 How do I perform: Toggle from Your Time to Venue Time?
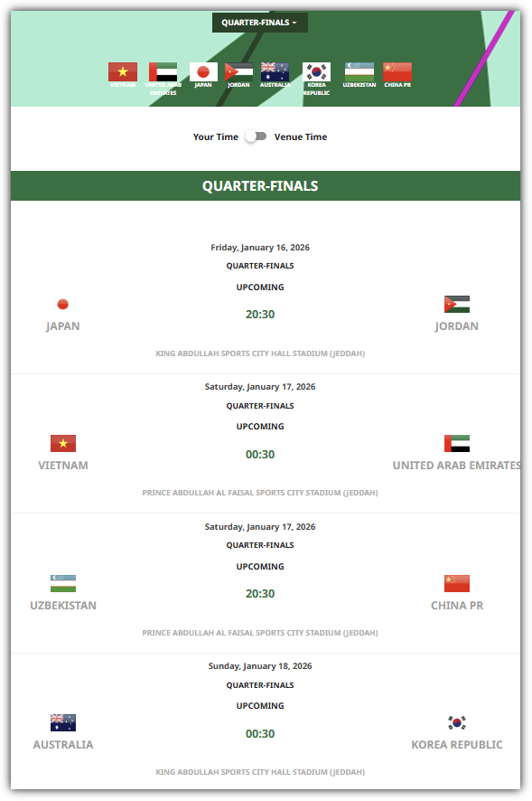tap(256, 134)
